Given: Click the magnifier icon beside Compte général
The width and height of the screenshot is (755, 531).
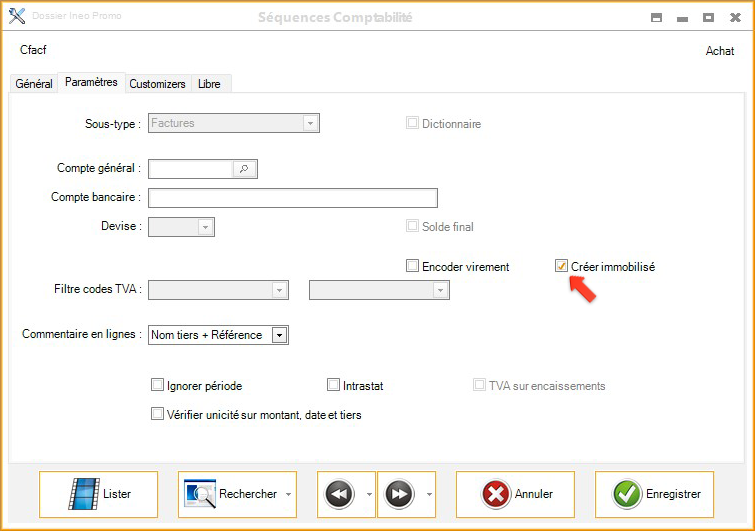Looking at the screenshot, I should 244,169.
